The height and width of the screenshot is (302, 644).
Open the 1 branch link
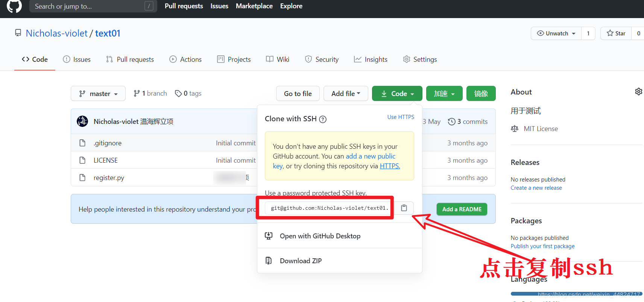pyautogui.click(x=150, y=93)
